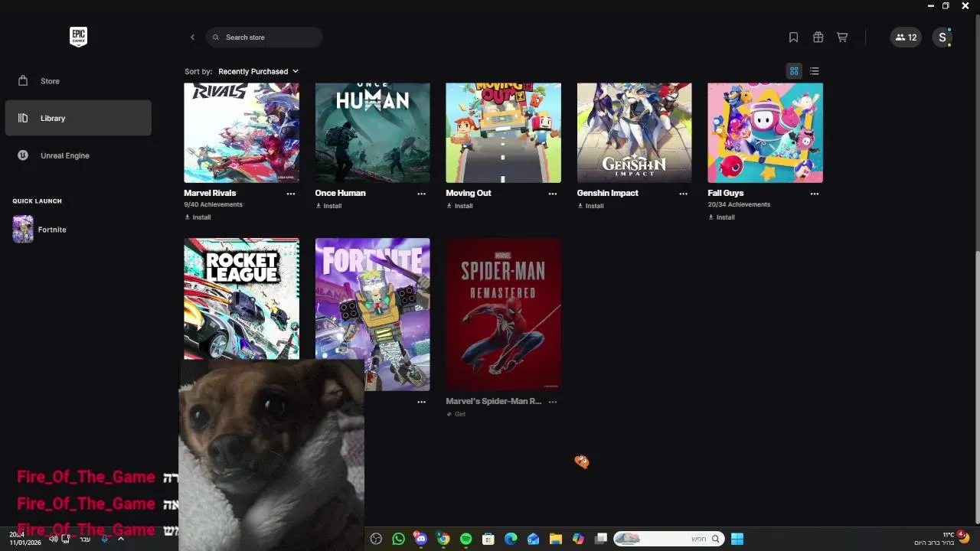Click Get under Marvel's Spider-Man Remastered
This screenshot has width=980, height=551.
pyautogui.click(x=456, y=414)
